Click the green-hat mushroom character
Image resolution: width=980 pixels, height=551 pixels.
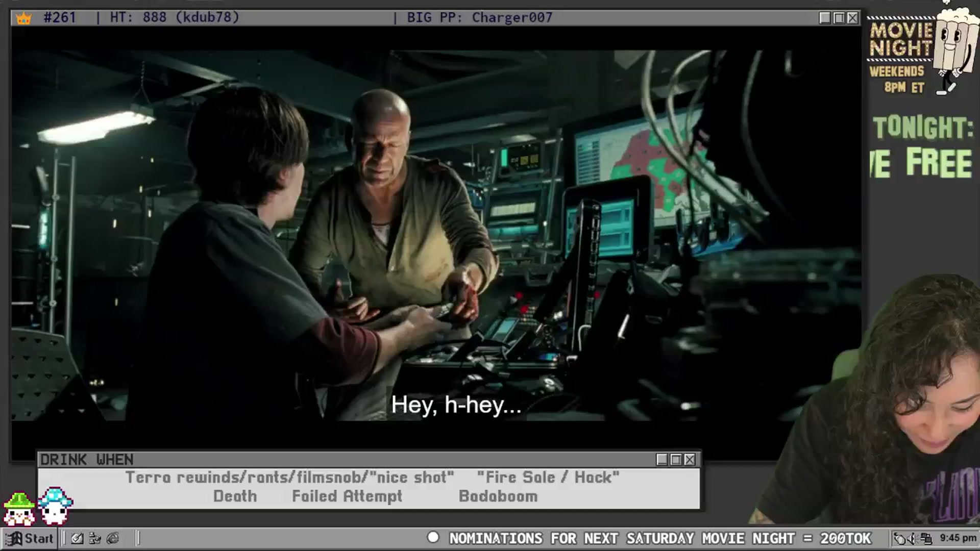coord(19,508)
